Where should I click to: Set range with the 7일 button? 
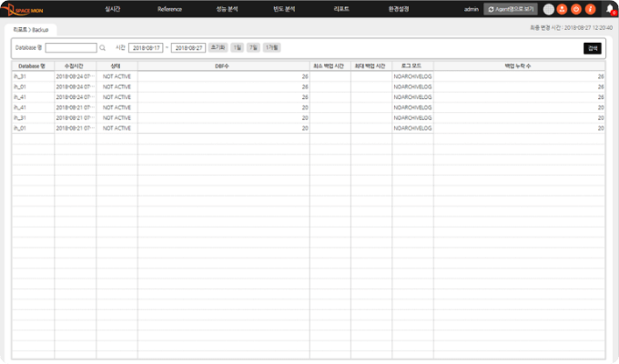(253, 47)
